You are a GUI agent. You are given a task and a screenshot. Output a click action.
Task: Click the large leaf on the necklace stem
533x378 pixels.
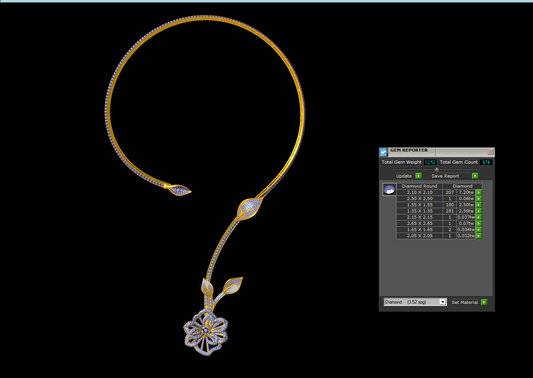point(250,209)
